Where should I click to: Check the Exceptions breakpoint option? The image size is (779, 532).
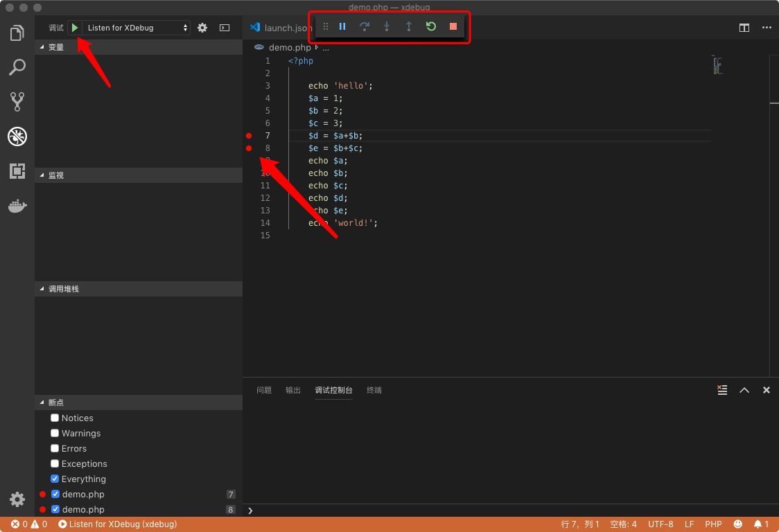pyautogui.click(x=54, y=463)
